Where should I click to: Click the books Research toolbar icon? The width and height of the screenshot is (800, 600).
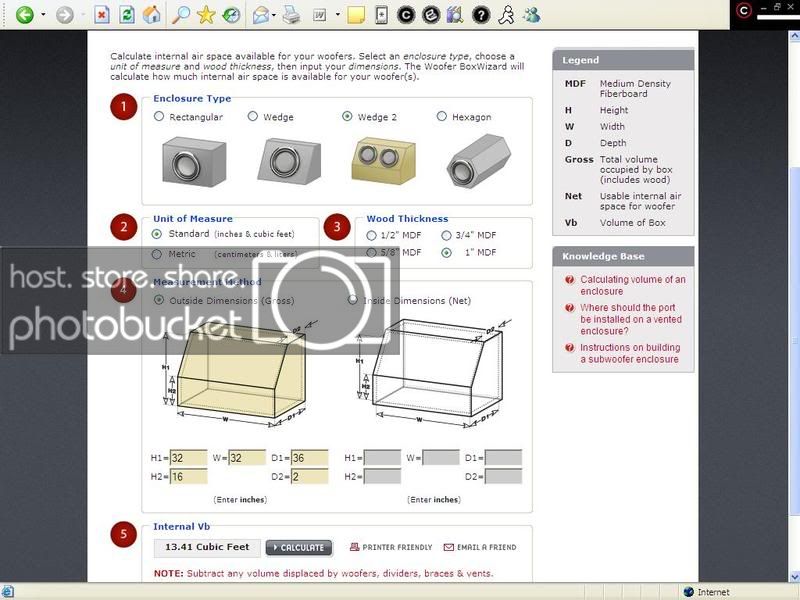[x=455, y=15]
